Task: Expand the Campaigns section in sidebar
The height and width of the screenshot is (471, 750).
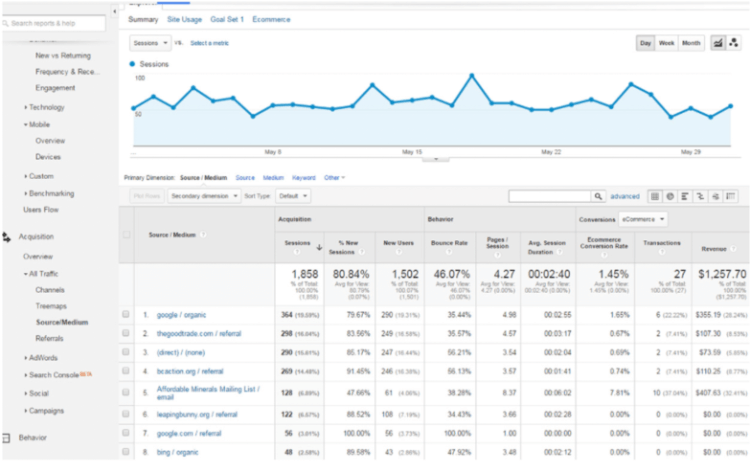Action: click(44, 411)
